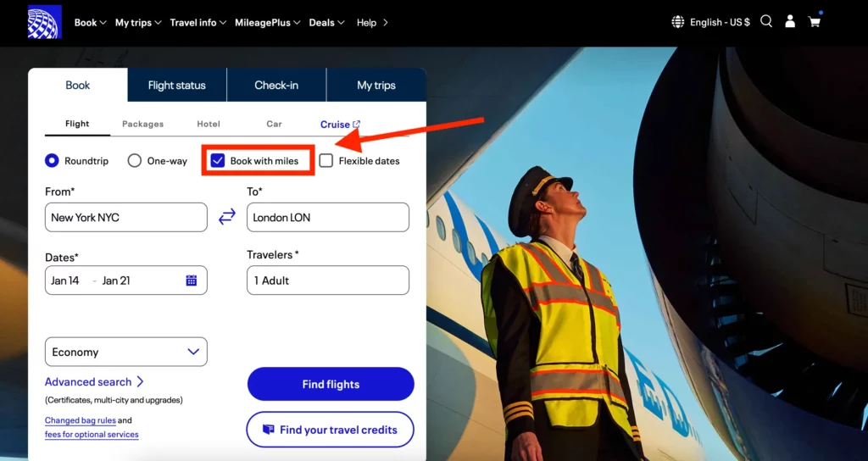The image size is (868, 461).
Task: Expand the Economy cabin dropdown
Action: pyautogui.click(x=125, y=352)
